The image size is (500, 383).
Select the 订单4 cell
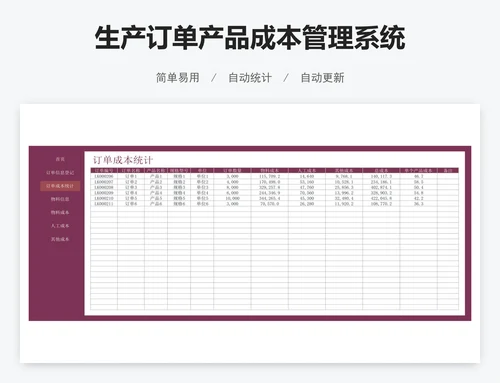pyautogui.click(x=131, y=193)
